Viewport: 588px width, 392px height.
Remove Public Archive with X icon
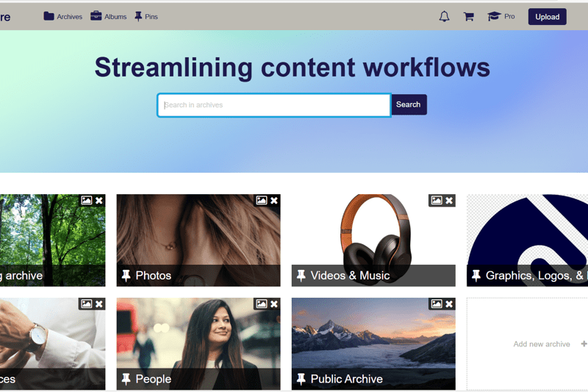[449, 304]
